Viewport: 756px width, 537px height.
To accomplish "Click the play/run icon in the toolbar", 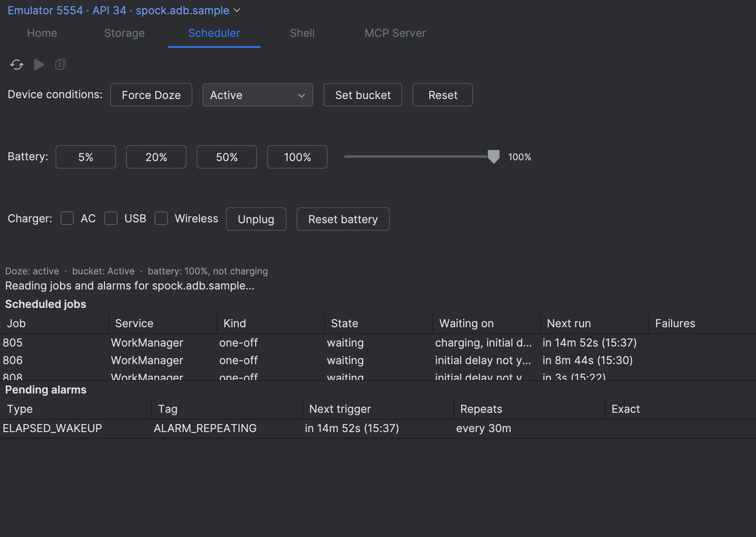I will tap(39, 65).
